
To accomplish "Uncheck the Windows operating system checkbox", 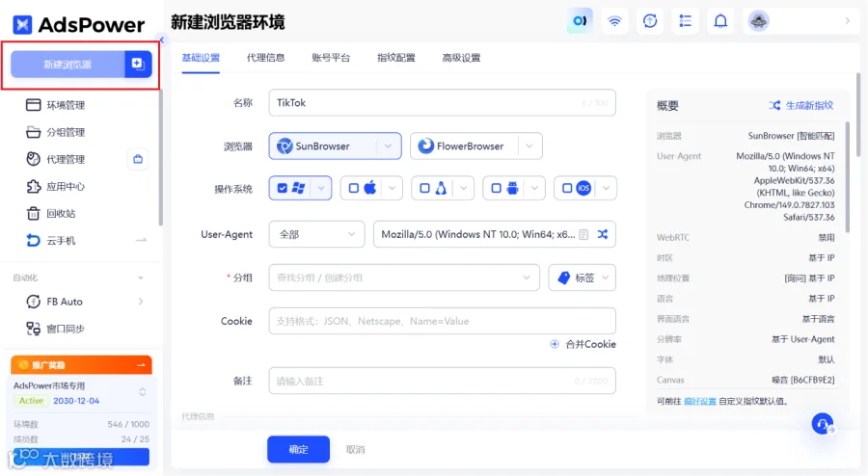I will pos(283,188).
